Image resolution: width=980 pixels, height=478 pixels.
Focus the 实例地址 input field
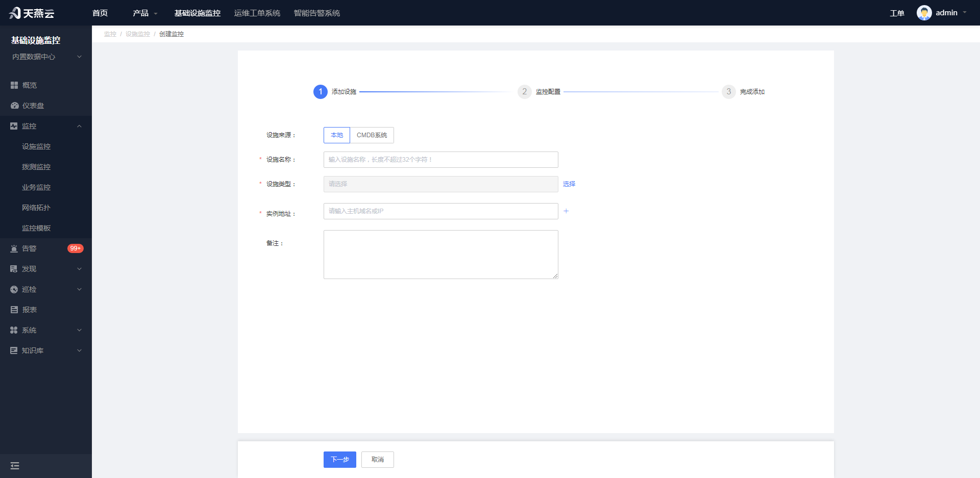(x=441, y=211)
